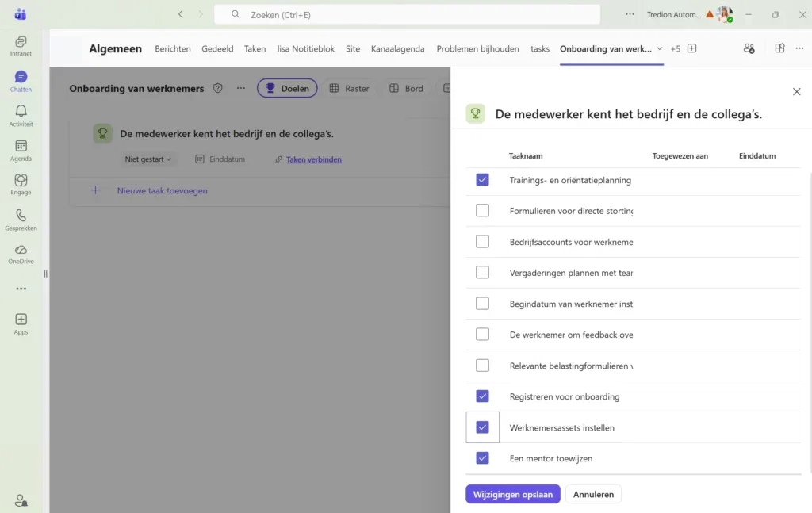This screenshot has height=513, width=812.
Task: Click Wijzigingen opslaan button
Action: point(513,494)
